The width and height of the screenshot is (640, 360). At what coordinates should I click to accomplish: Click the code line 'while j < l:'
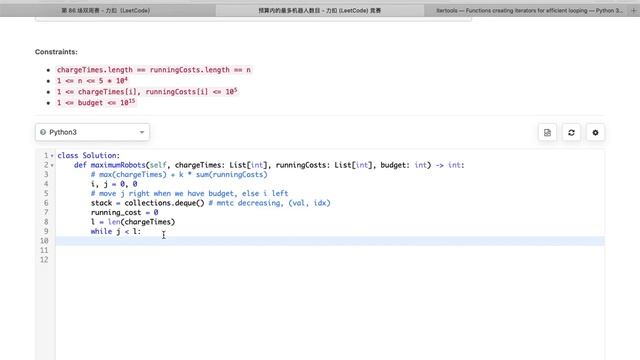(116, 231)
